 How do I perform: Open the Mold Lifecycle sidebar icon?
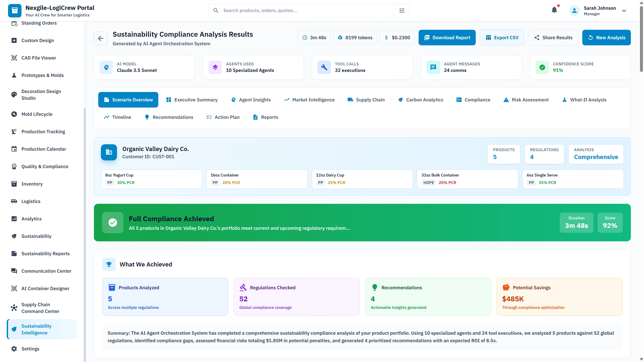(x=14, y=114)
